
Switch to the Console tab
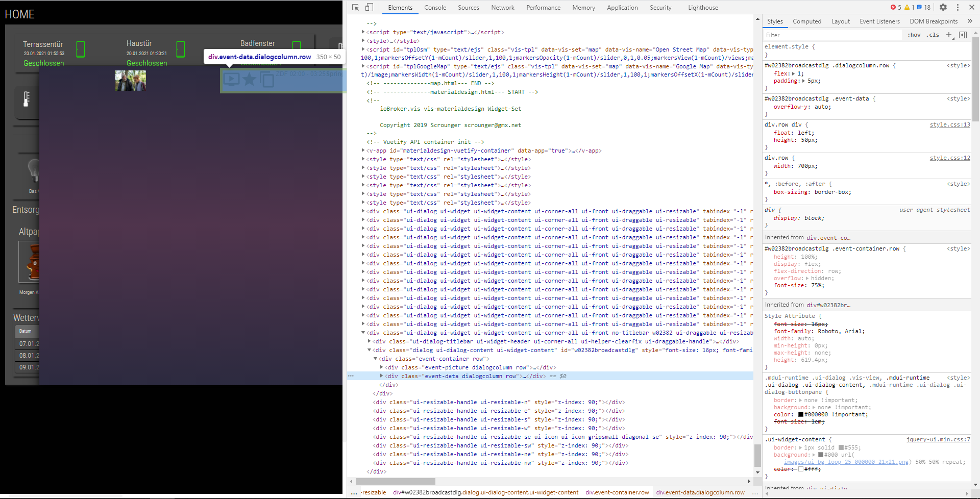(x=435, y=7)
